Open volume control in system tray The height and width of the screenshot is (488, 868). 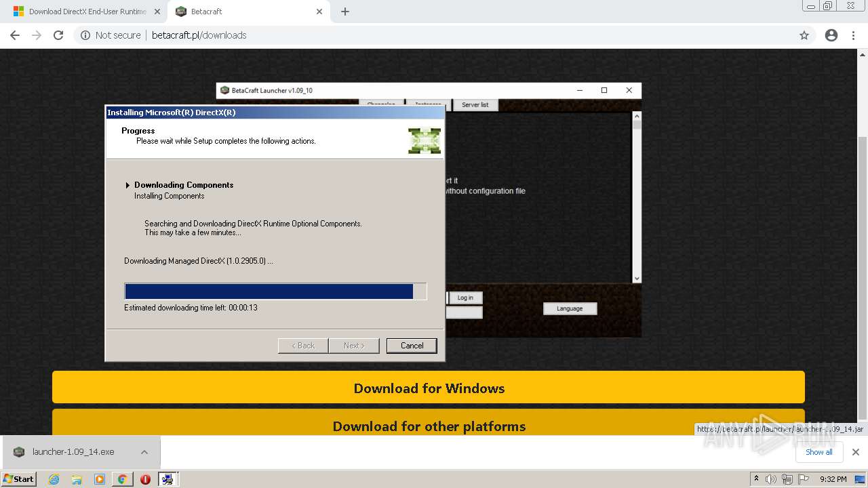(x=771, y=479)
